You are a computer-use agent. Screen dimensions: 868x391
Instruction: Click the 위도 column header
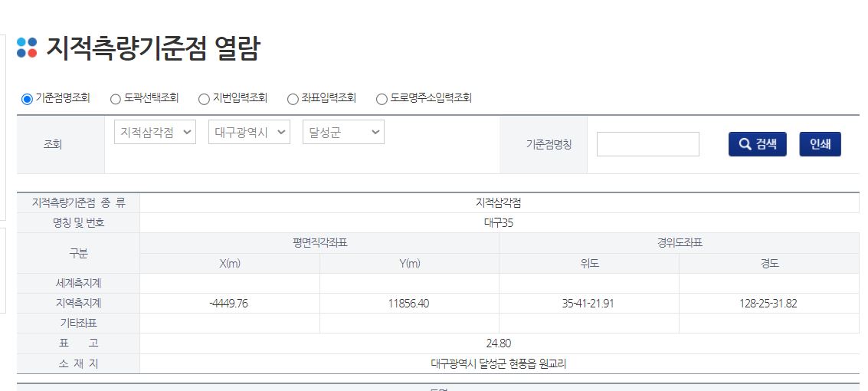pos(589,264)
